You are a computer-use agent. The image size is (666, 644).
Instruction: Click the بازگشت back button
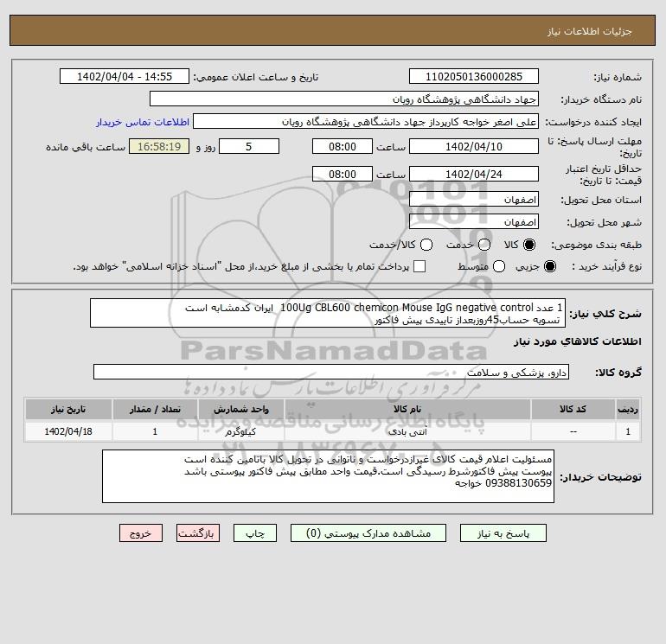pos(198,533)
